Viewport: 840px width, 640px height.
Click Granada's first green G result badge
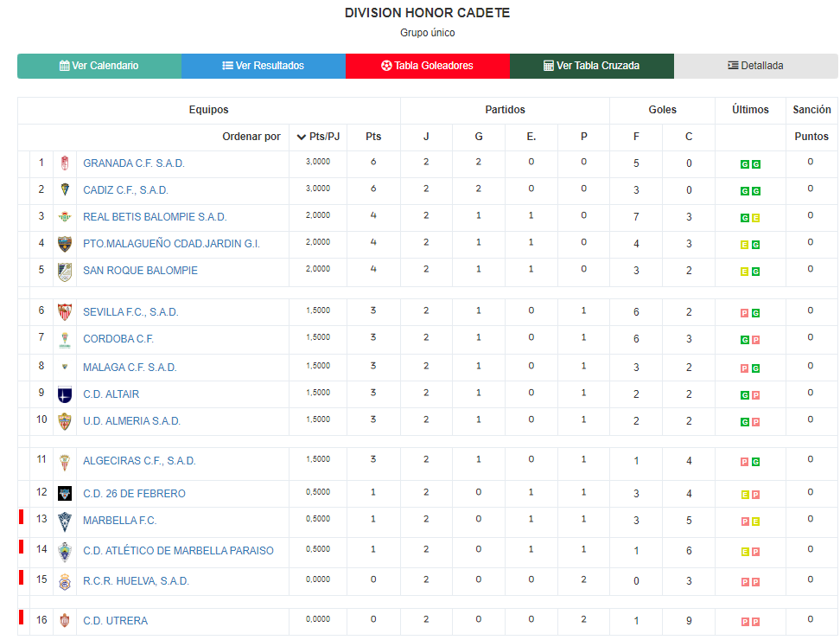[745, 164]
